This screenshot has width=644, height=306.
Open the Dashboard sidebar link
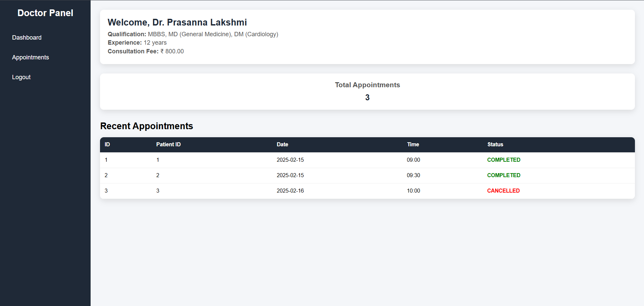pyautogui.click(x=27, y=38)
